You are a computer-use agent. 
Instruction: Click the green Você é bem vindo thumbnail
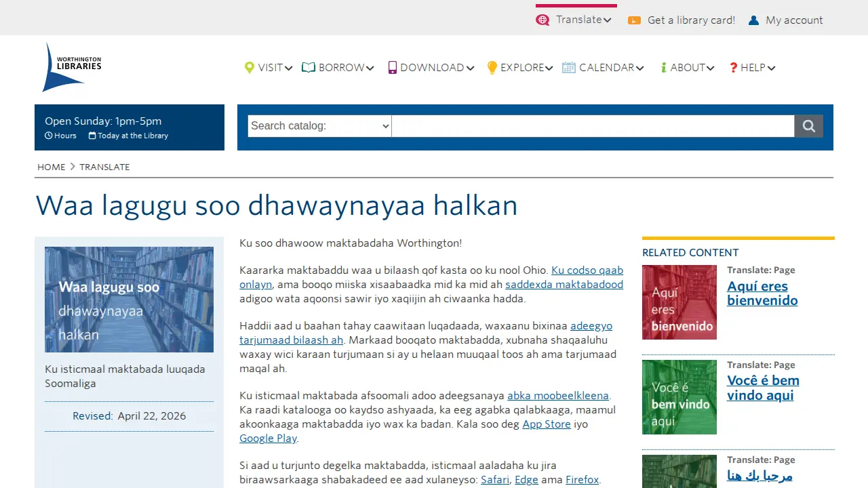pyautogui.click(x=679, y=397)
